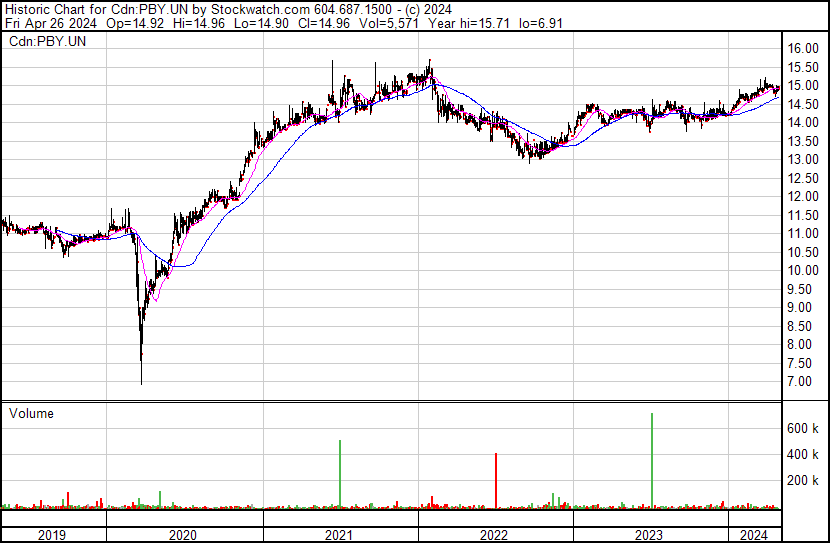The image size is (830, 543).
Task: Click the tallest green volume bar in 2023
Action: pyautogui.click(x=652, y=460)
